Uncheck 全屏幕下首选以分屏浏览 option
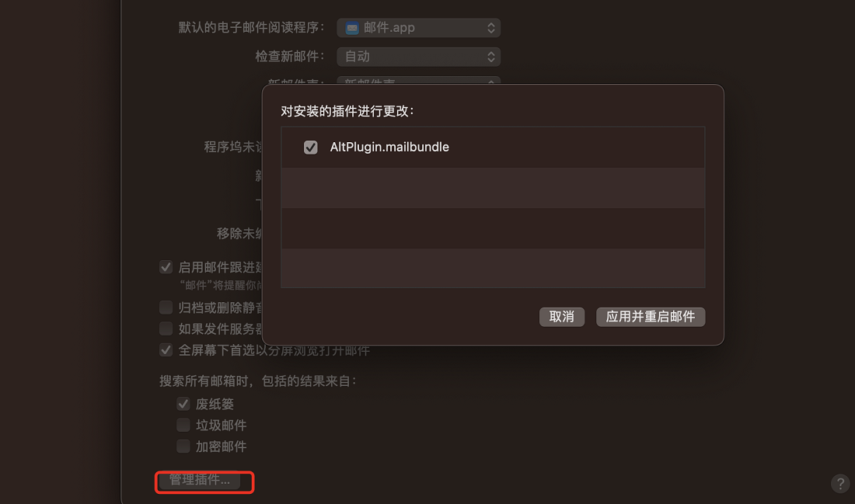This screenshot has height=504, width=855. pyautogui.click(x=166, y=349)
